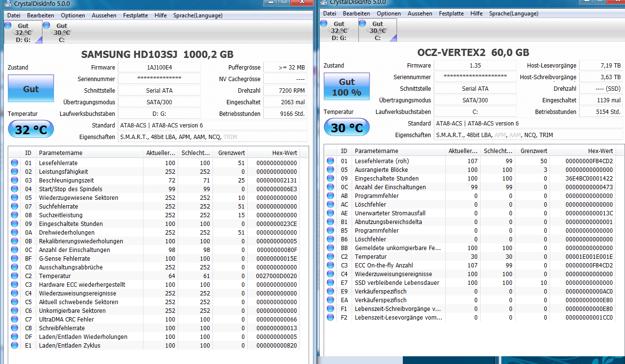The height and width of the screenshot is (364, 625).
Task: Click Host-Lesevorgänge field 7,19 TB
Action: [x=601, y=66]
